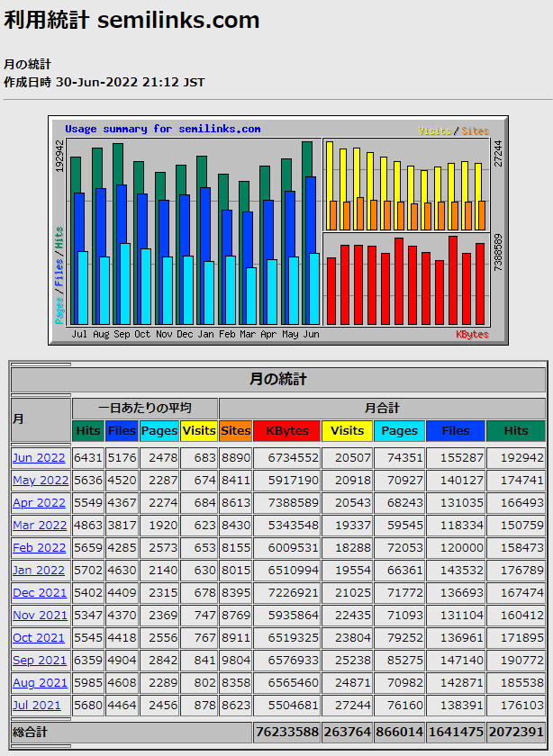Open the Nov 2021 report link
Image resolution: width=553 pixels, height=756 pixels.
tap(40, 615)
